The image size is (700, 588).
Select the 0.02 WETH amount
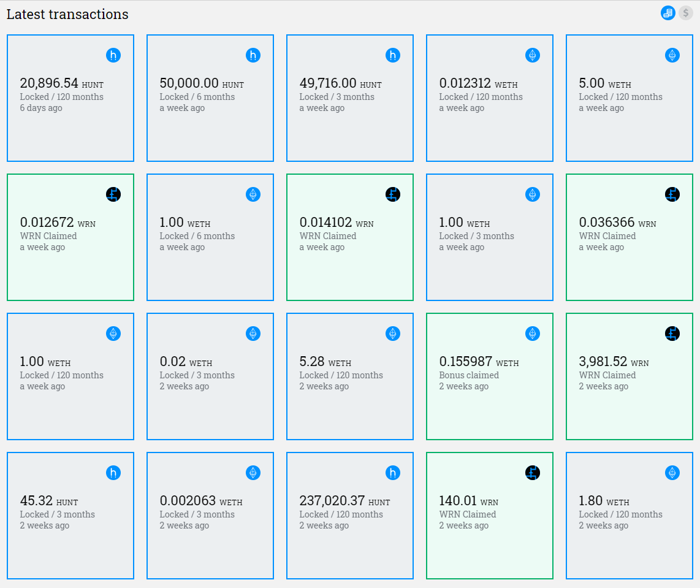pos(186,362)
